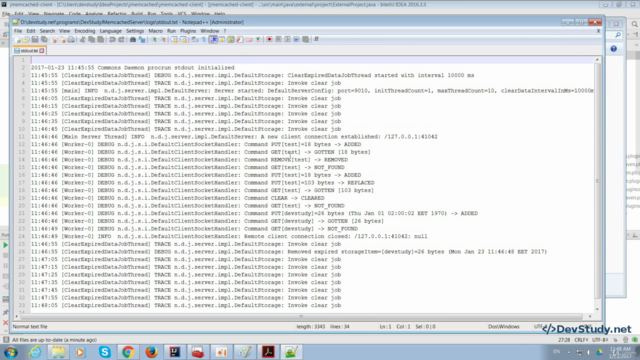640x360 pixels.
Task: Open the Edit menu in Notepad++
Action: [x=31, y=31]
